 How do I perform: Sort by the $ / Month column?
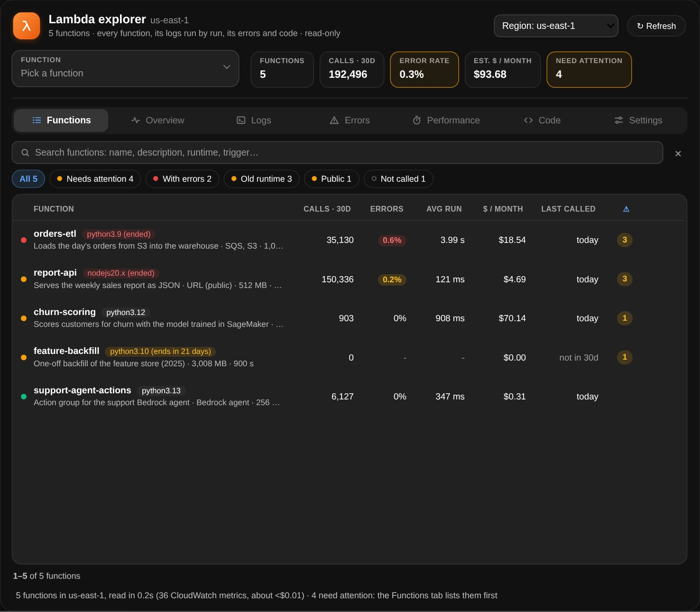pos(503,209)
